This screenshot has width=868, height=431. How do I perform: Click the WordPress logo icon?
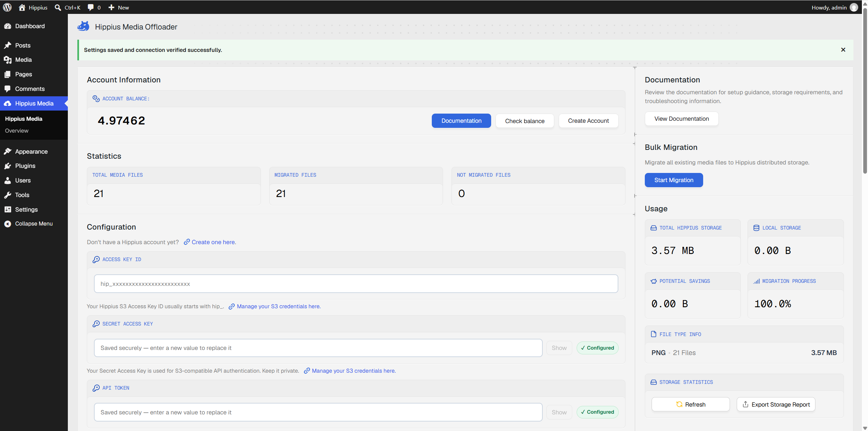tap(7, 7)
